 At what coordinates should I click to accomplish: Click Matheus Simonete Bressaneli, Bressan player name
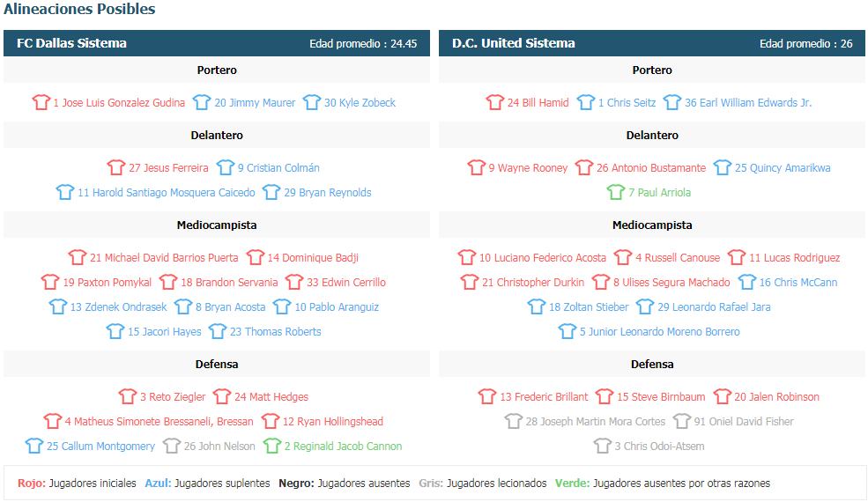point(159,421)
